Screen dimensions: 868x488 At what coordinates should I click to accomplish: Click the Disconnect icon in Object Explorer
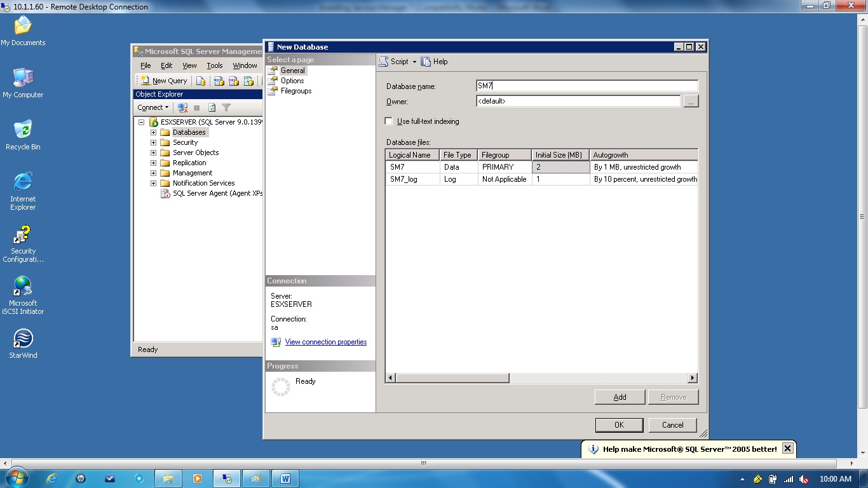tap(182, 107)
